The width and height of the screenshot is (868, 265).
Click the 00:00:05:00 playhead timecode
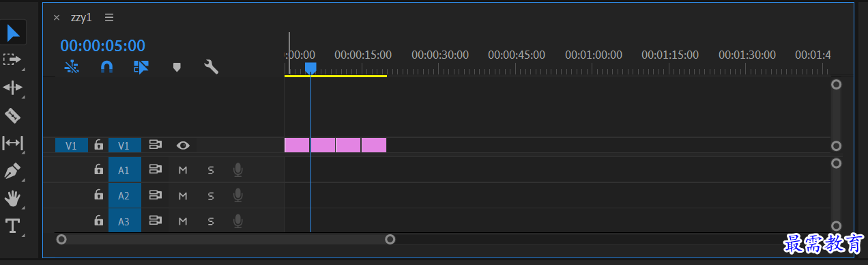(102, 46)
